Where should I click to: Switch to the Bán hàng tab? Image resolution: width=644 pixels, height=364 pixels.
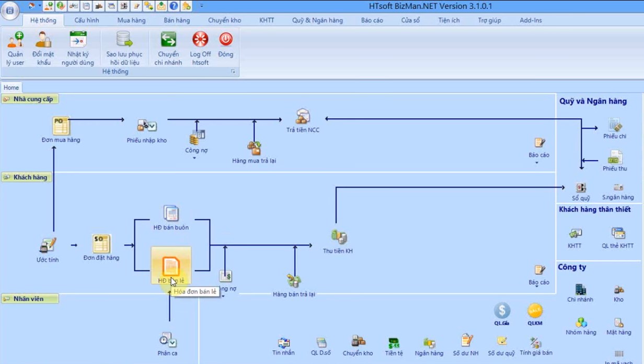pos(177,20)
